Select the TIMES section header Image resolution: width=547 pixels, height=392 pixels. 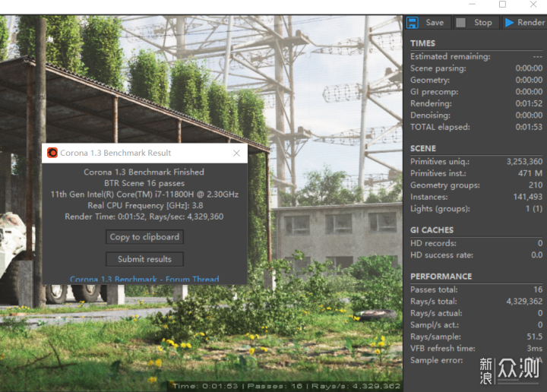pyautogui.click(x=422, y=43)
